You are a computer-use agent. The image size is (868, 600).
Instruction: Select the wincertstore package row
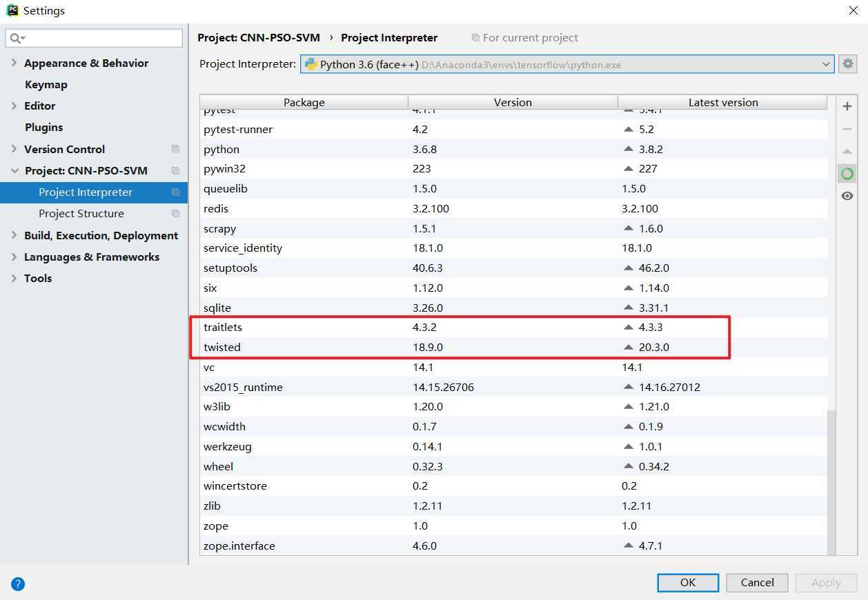coord(514,486)
